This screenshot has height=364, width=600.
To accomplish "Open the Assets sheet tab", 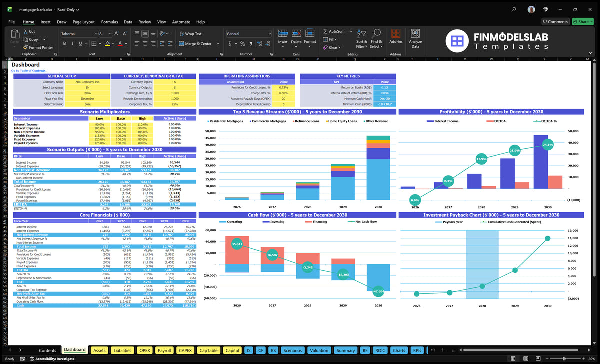I will 99,350.
